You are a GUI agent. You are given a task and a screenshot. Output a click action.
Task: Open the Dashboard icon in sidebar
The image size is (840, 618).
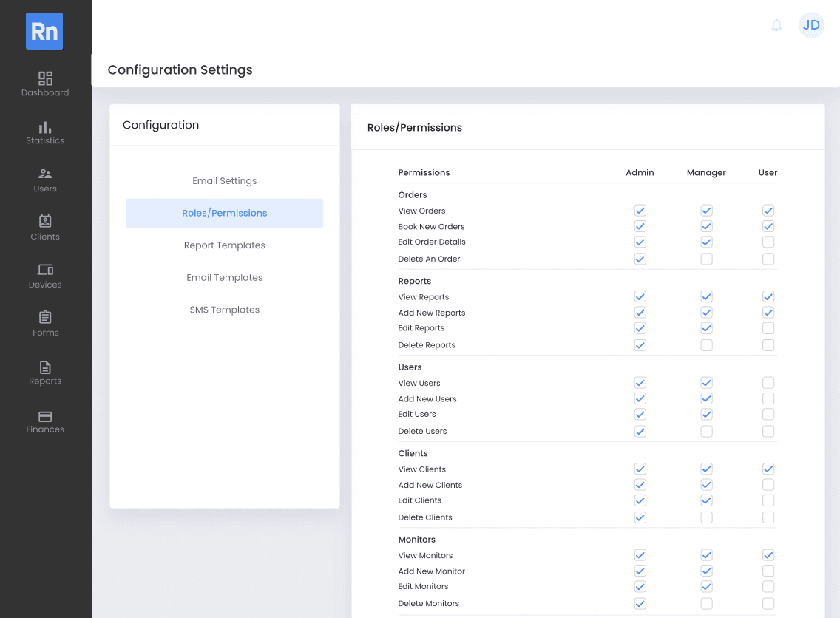pos(45,78)
